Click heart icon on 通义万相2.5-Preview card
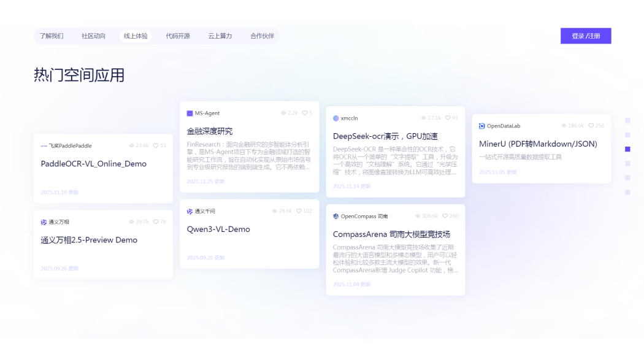Image resolution: width=644 pixels, height=362 pixels. click(x=156, y=222)
